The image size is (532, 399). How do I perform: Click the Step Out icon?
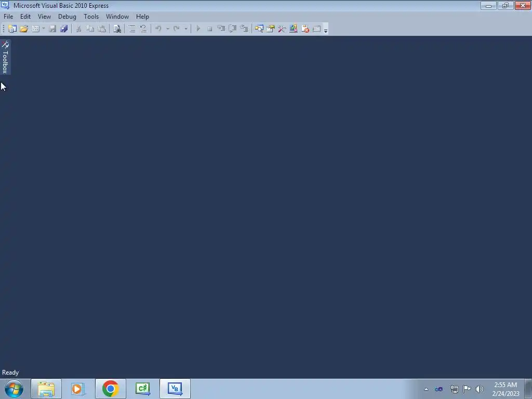pos(244,29)
